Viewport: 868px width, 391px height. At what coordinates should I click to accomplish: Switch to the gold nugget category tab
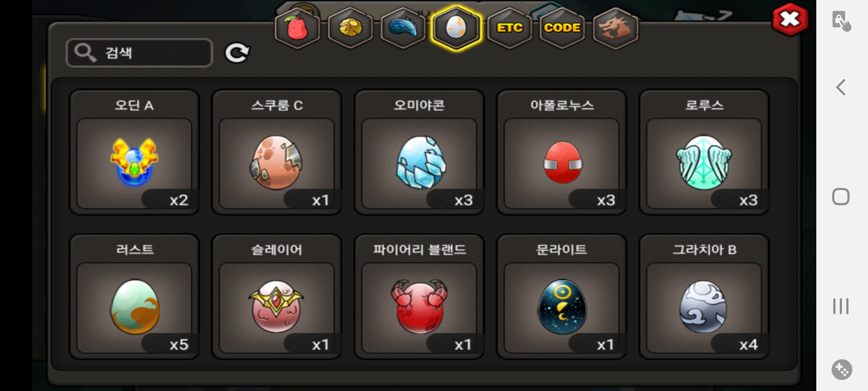tap(350, 28)
